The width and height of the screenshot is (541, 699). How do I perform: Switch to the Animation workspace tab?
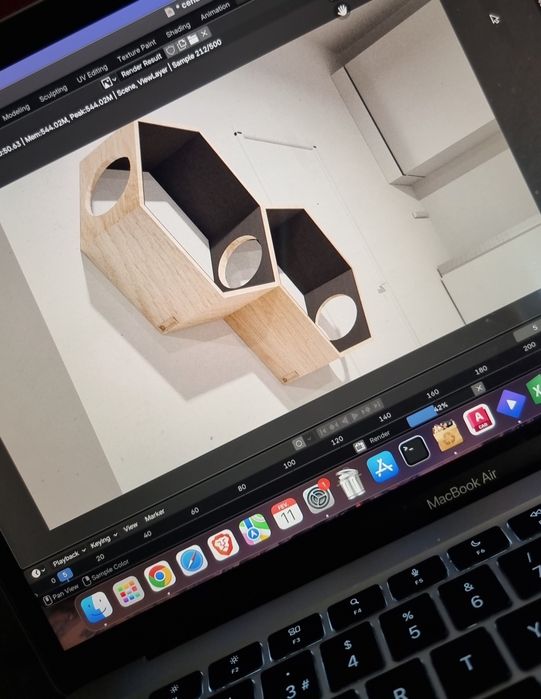click(x=215, y=11)
